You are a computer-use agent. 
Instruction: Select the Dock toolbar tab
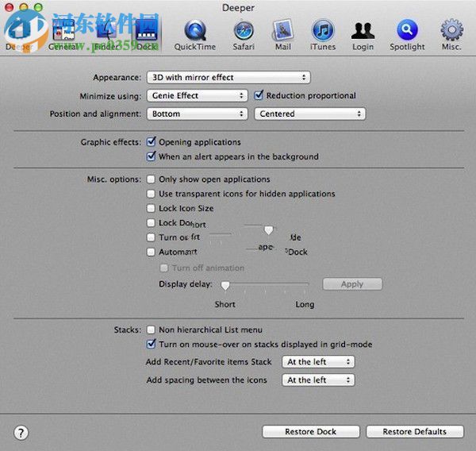point(146,35)
